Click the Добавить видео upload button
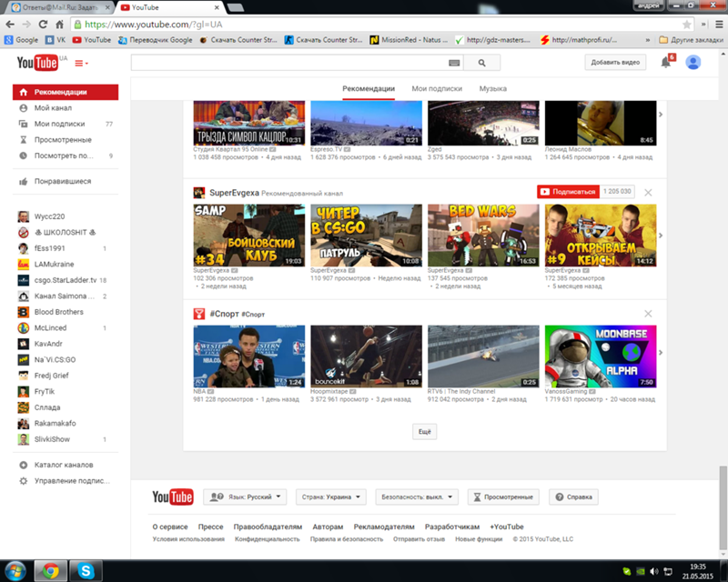This screenshot has height=582, width=728. [x=616, y=63]
